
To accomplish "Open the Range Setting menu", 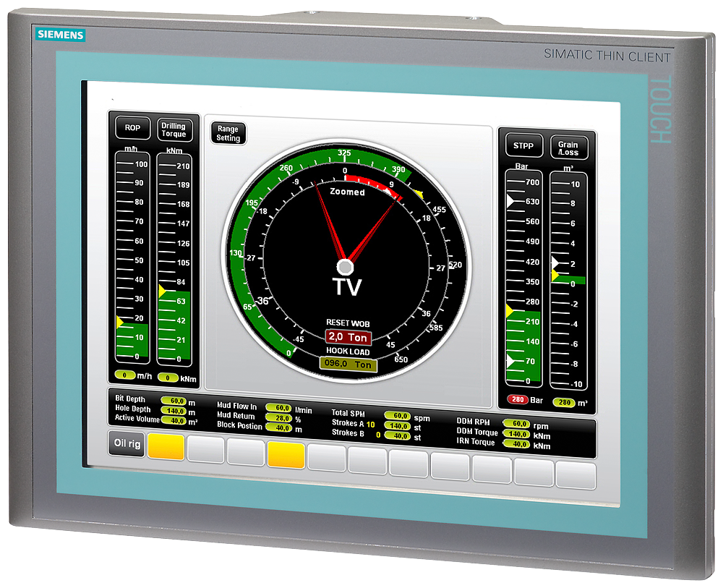I will point(228,133).
